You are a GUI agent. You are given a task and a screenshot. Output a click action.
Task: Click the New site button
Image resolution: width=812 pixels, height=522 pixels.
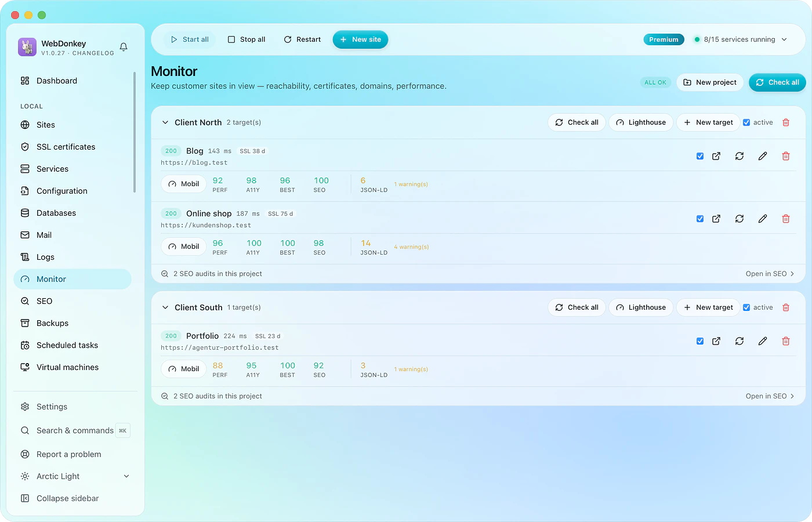[x=360, y=39]
